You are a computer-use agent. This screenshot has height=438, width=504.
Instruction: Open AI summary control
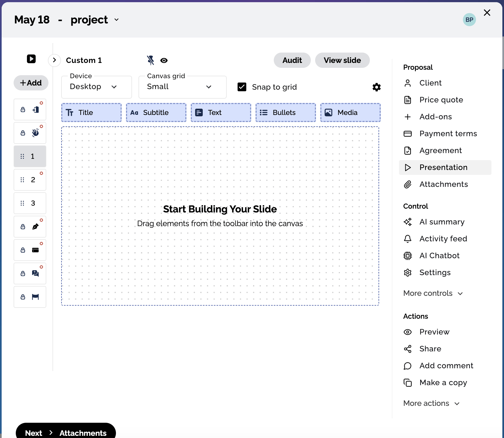click(x=445, y=222)
